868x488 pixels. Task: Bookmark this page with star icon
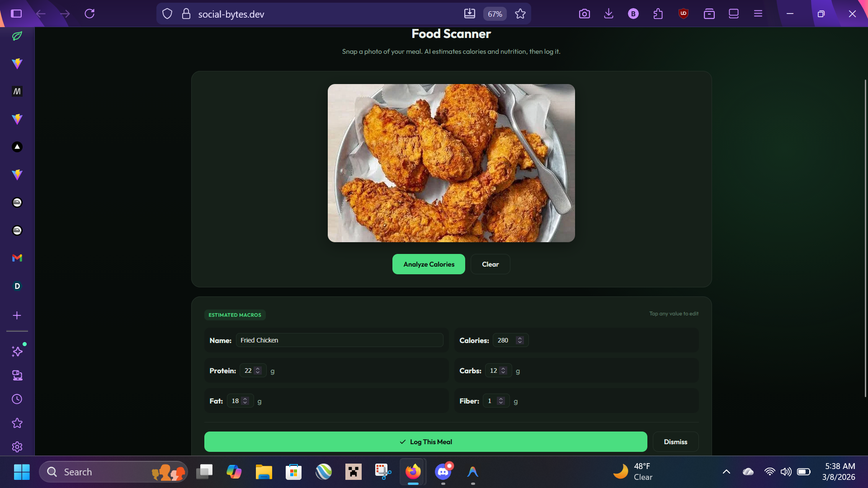520,14
